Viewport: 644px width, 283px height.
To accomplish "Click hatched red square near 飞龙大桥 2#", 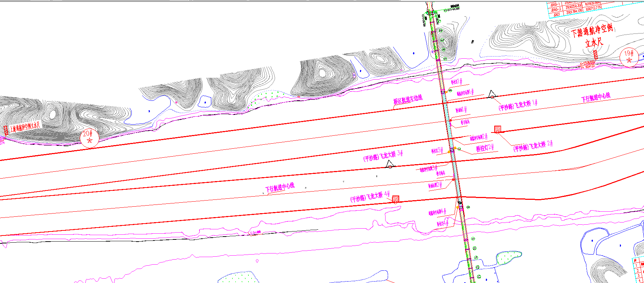I will (497, 129).
